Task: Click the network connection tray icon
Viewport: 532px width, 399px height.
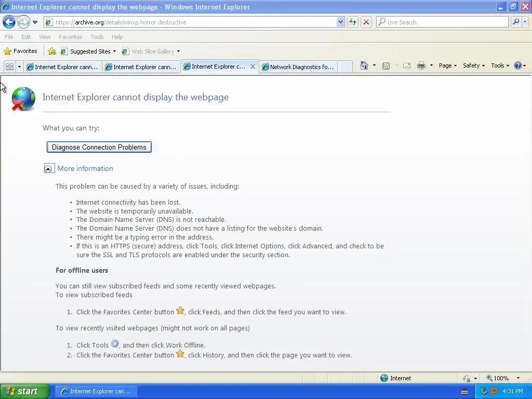Action: 484,391
